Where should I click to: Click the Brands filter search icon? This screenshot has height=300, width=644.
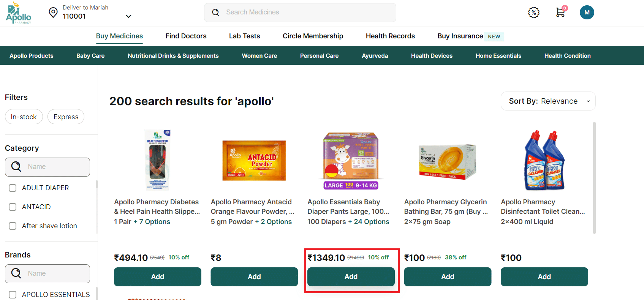(16, 273)
